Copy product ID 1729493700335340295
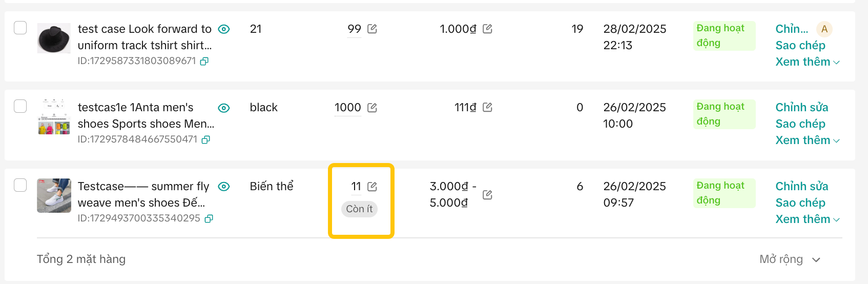 209,218
